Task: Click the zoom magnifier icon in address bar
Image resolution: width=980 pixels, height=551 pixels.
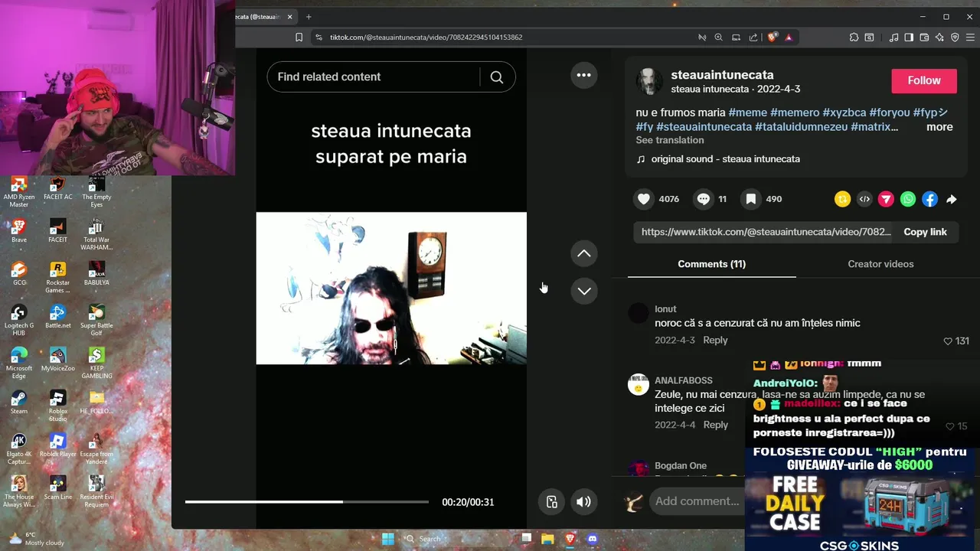Action: click(x=718, y=37)
